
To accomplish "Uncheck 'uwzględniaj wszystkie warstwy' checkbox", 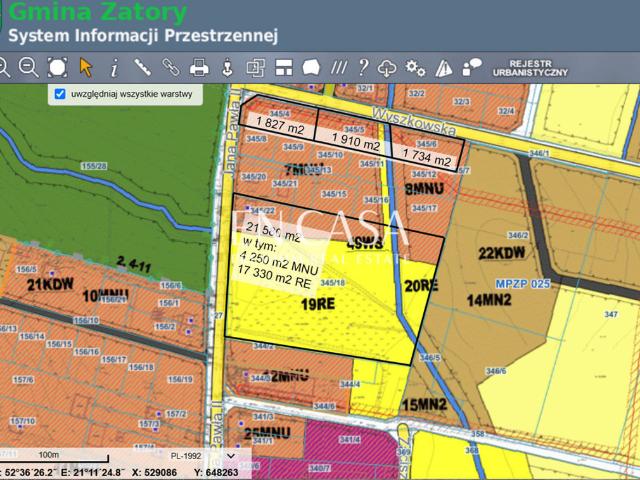I will 61,94.
